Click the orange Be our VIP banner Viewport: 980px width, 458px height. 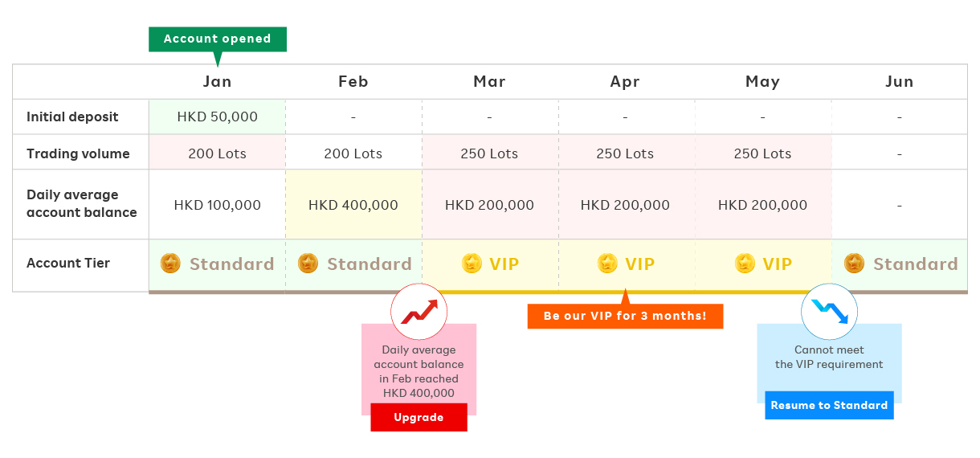tap(625, 316)
